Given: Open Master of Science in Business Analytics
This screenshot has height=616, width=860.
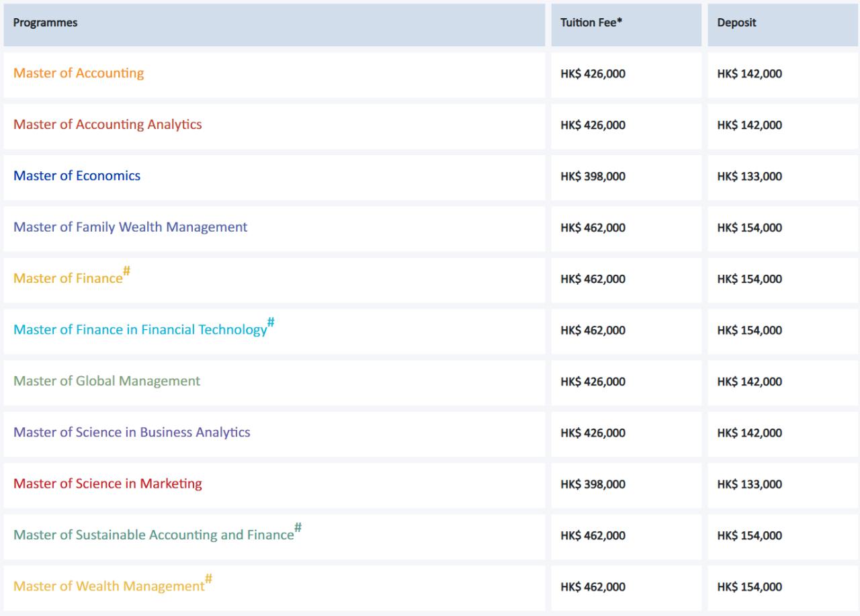Looking at the screenshot, I should 132,432.
